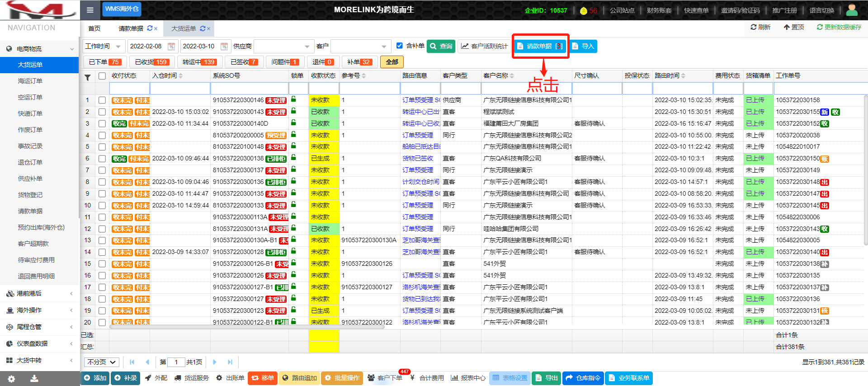Open calendar picker for start date

pyautogui.click(x=171, y=46)
